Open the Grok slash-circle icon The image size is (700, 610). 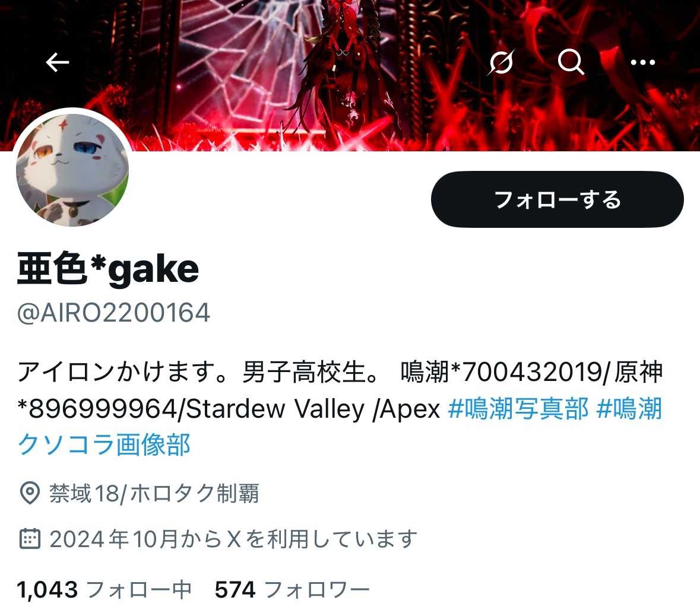tap(501, 62)
